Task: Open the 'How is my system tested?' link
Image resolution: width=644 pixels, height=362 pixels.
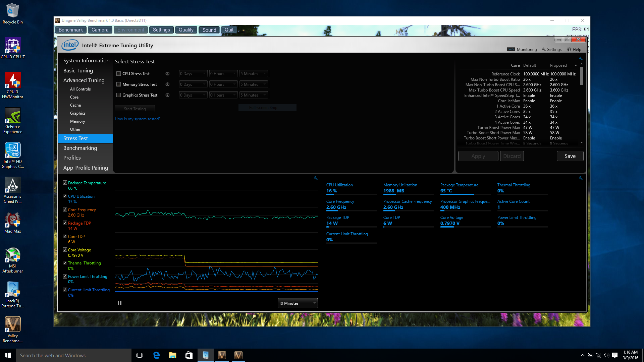Action: 138,119
